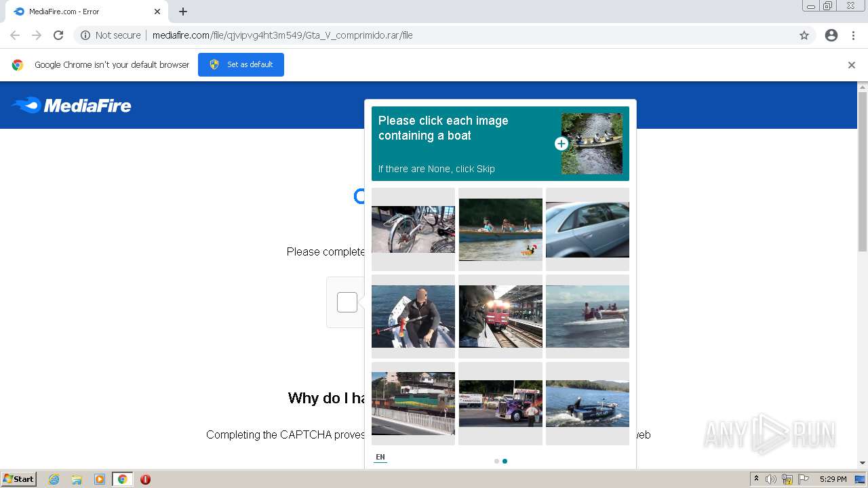Click the active teal page indicator dot

[505, 461]
